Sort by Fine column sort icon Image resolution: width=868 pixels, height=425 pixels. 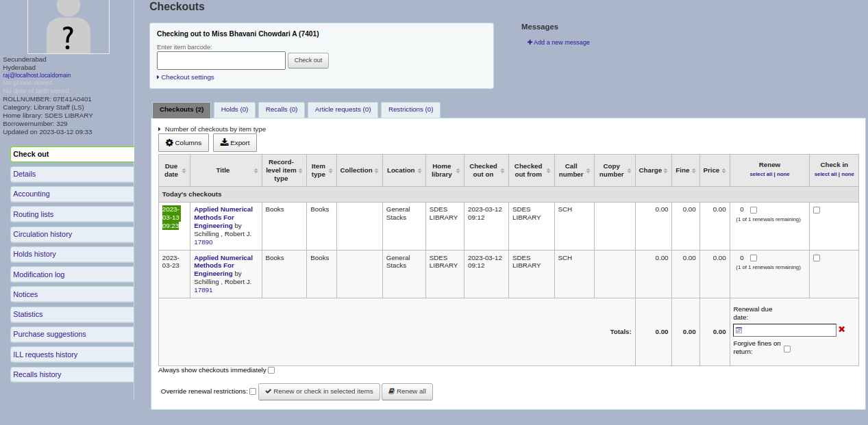coord(695,170)
